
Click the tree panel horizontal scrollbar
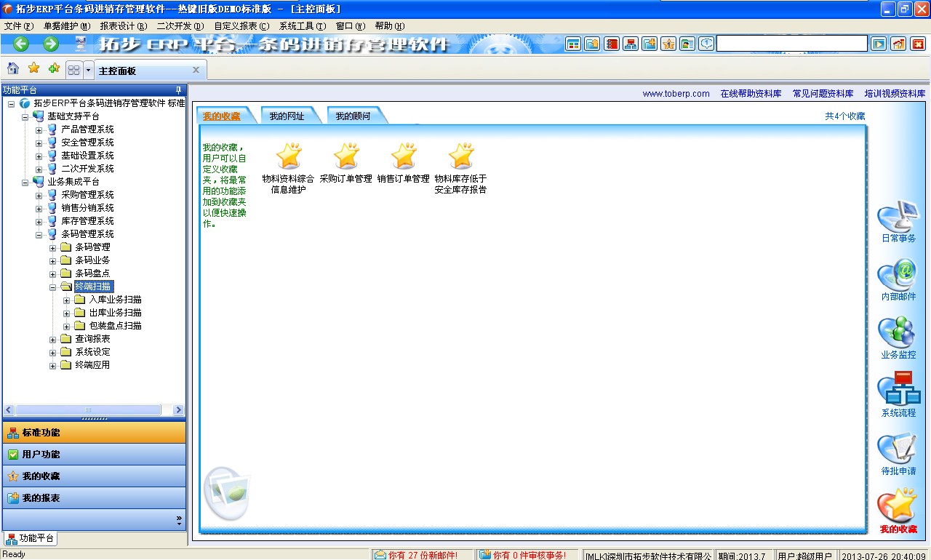click(x=87, y=410)
